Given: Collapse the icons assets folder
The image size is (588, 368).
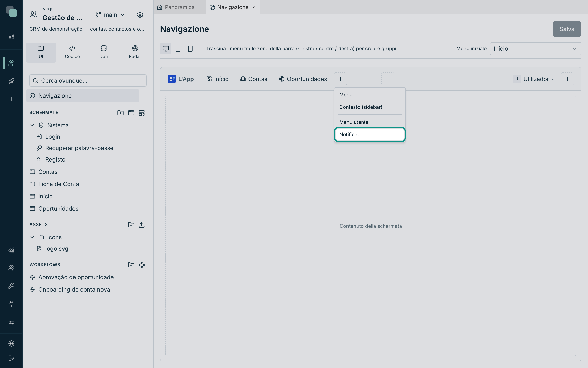Looking at the screenshot, I should pyautogui.click(x=32, y=237).
